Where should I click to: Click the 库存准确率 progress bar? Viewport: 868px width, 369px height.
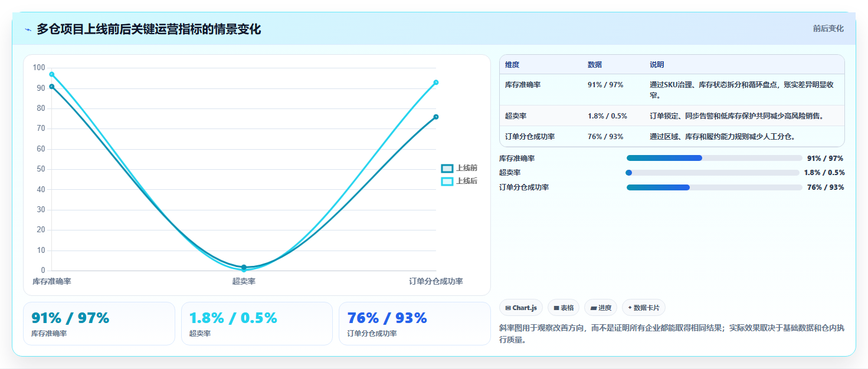[x=715, y=158]
